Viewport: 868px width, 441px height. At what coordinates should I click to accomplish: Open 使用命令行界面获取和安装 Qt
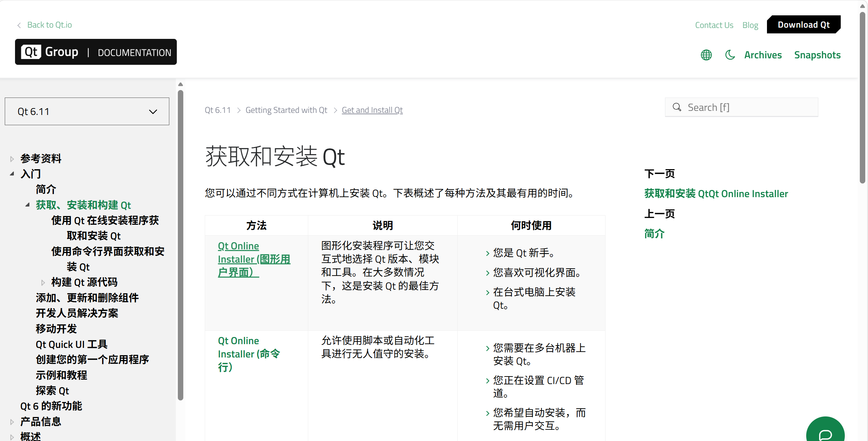[x=108, y=259]
